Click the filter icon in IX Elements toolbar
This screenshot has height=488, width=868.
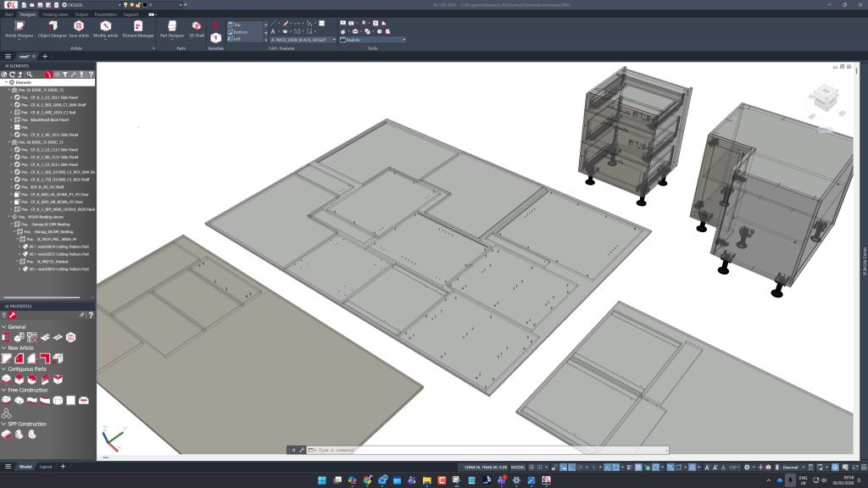(x=65, y=75)
